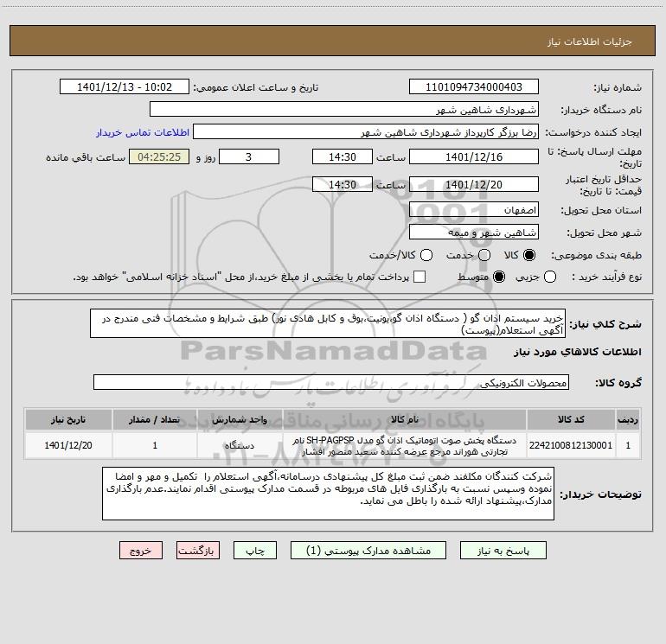Viewport: 666px width, 644px height.
Task: Click the quantity cell in the goods row
Action: [155, 445]
